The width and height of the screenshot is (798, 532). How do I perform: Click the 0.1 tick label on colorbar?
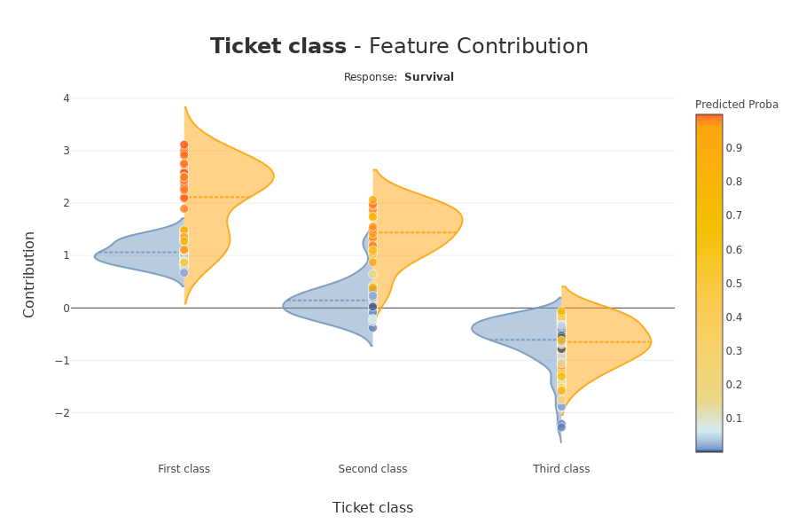coord(734,419)
